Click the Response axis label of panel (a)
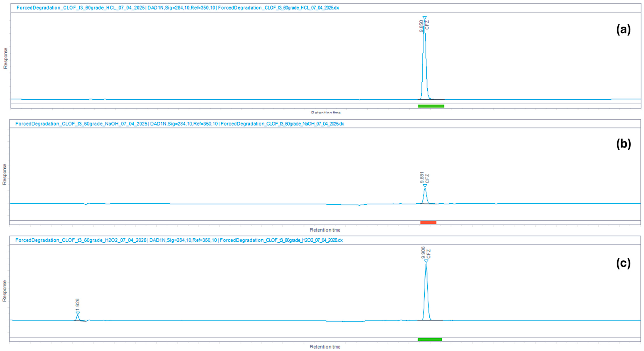Viewport: 644px width, 351px height. pyautogui.click(x=5, y=58)
